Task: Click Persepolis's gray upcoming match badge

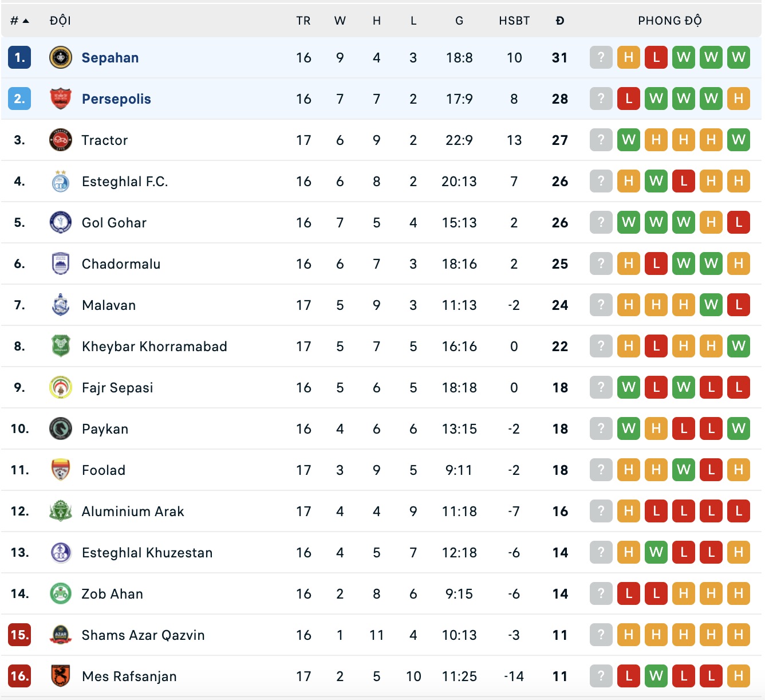Action: click(x=601, y=99)
